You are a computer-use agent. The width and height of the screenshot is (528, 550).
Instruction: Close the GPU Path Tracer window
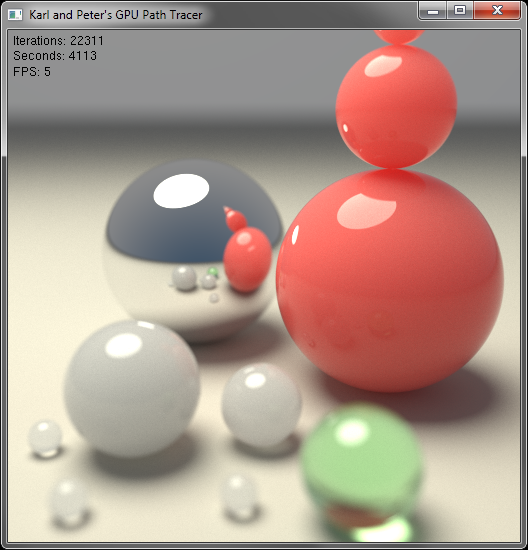click(x=497, y=11)
